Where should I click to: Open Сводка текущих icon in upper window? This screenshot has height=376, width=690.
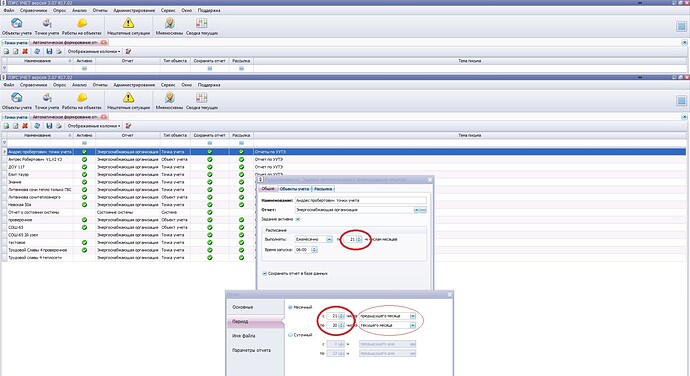(202, 26)
